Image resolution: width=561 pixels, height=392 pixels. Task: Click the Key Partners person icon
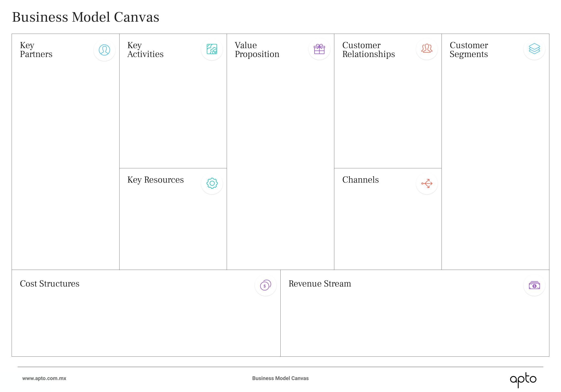point(104,50)
